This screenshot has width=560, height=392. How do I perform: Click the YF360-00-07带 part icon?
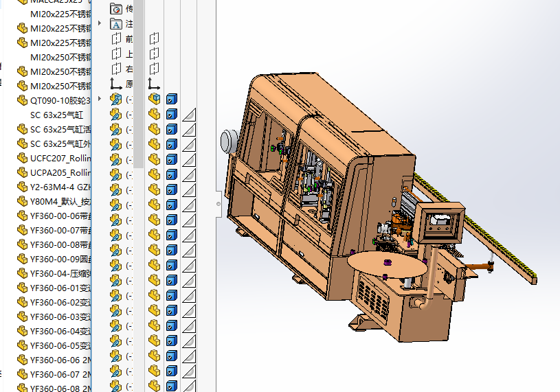tap(22, 230)
